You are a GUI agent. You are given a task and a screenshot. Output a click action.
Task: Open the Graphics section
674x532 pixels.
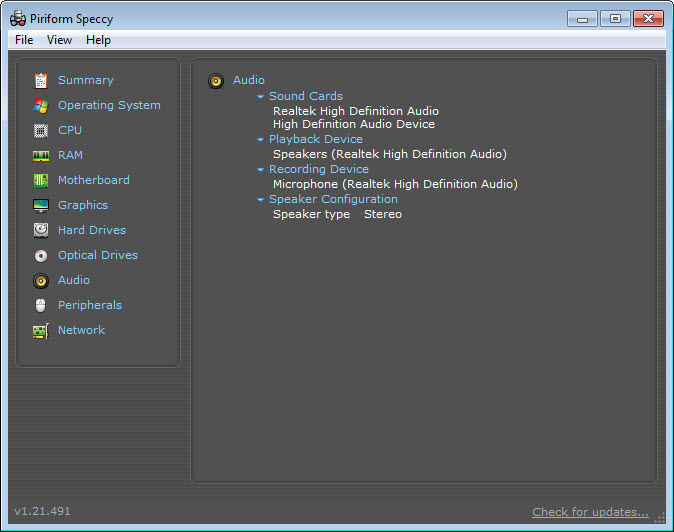83,205
